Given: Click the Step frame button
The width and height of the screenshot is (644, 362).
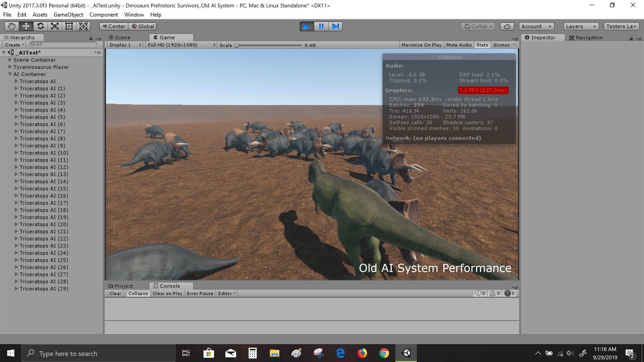Looking at the screenshot, I should pyautogui.click(x=335, y=26).
